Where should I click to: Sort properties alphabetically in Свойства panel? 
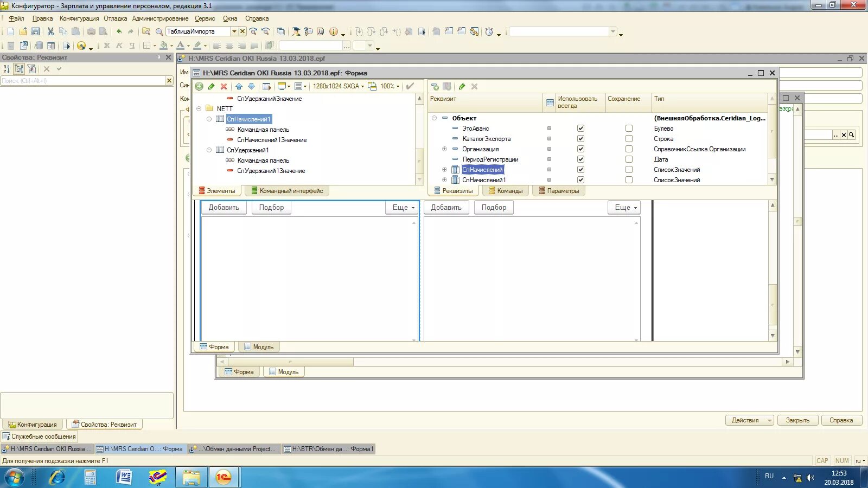tap(7, 69)
